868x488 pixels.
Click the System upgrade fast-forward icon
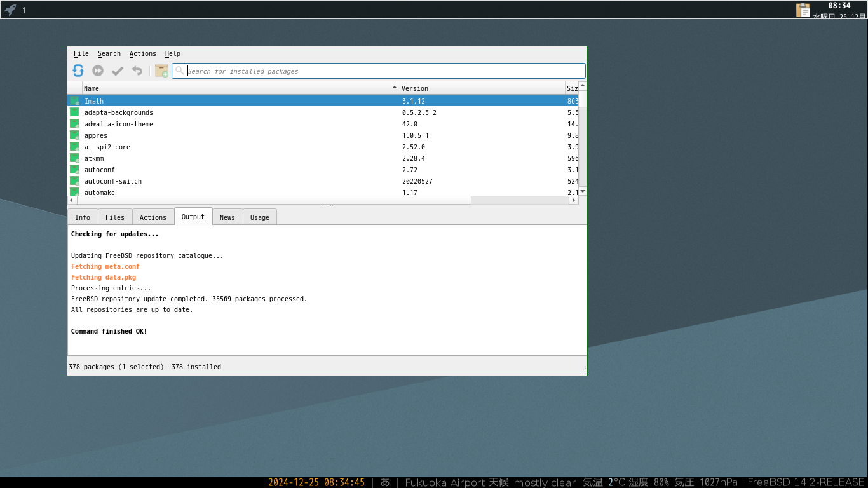(x=98, y=71)
